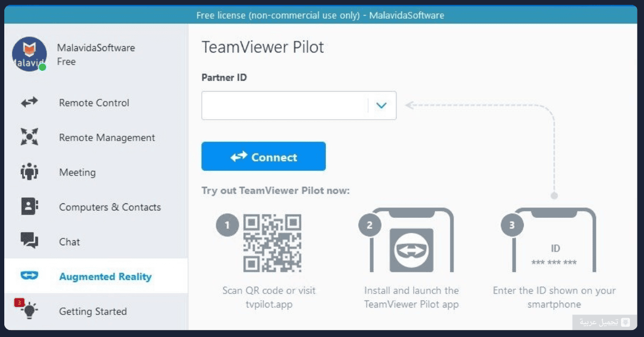Click the Remote Management expand icon
Viewport: 644px width, 337px height.
point(30,137)
